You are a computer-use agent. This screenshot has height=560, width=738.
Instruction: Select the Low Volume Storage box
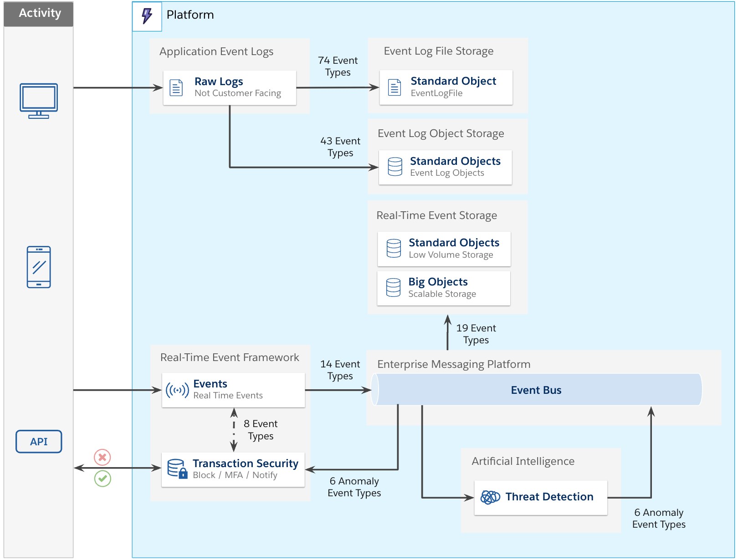[444, 249]
